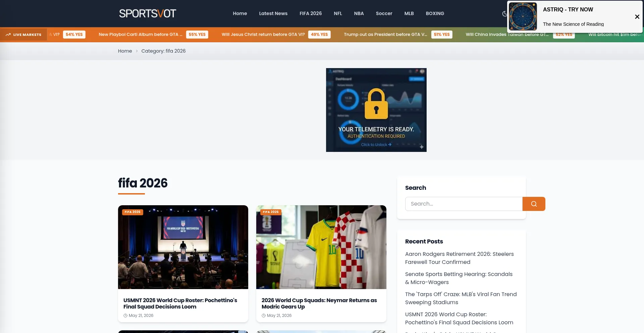Click the 'fifa 2026' category heading

(143, 183)
